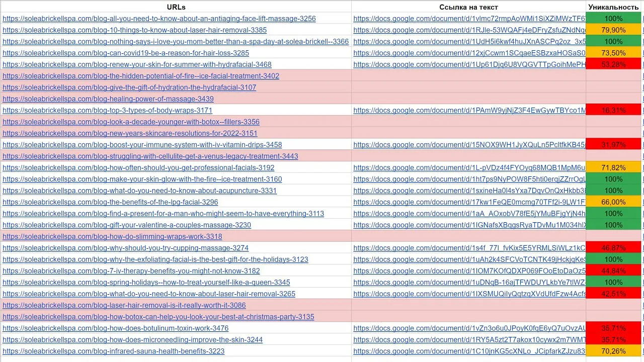Click the Уникальность column header

613,7
